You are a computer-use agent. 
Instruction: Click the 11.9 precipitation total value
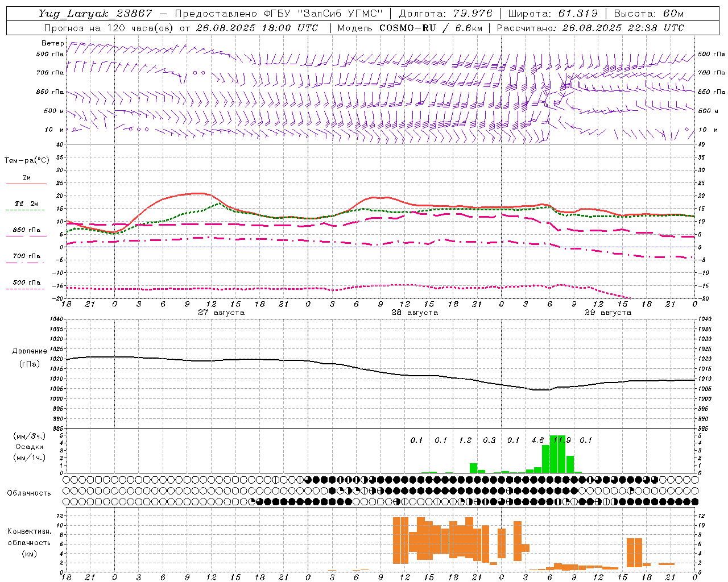(x=562, y=440)
